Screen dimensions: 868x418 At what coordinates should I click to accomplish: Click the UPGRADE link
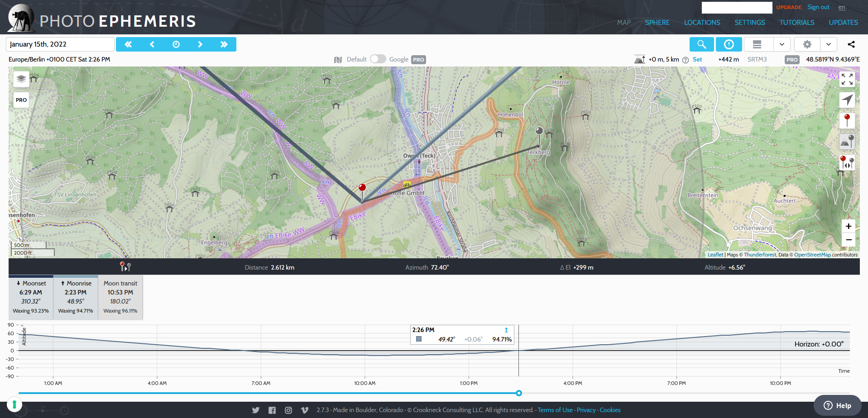click(x=789, y=7)
